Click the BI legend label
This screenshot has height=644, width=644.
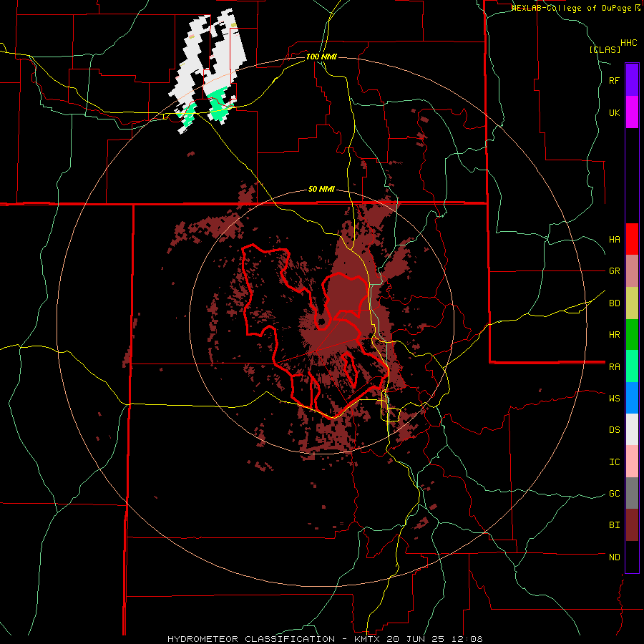point(614,525)
